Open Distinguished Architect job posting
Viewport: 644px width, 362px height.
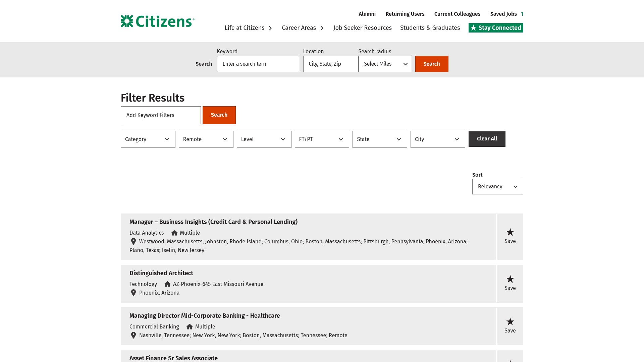161,273
